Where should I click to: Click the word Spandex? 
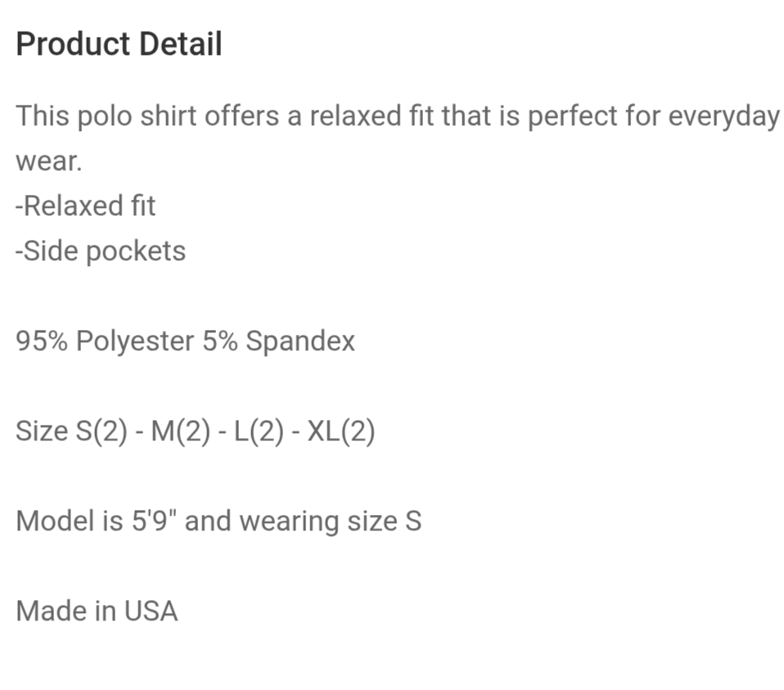[x=300, y=341]
